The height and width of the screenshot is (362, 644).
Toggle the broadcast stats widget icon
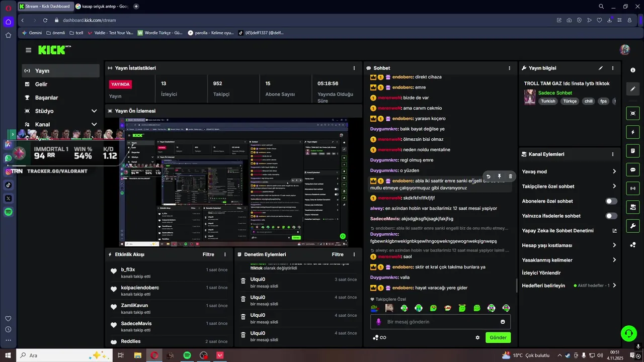(633, 189)
